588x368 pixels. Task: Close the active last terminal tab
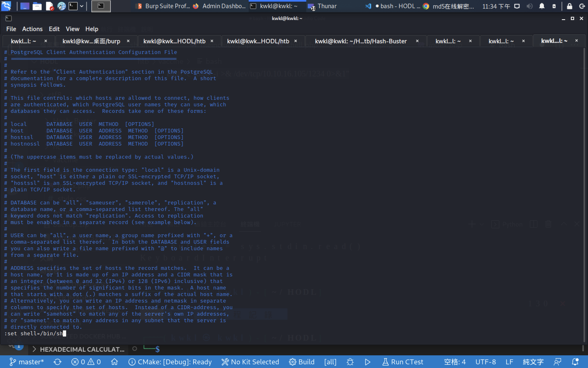click(x=577, y=41)
